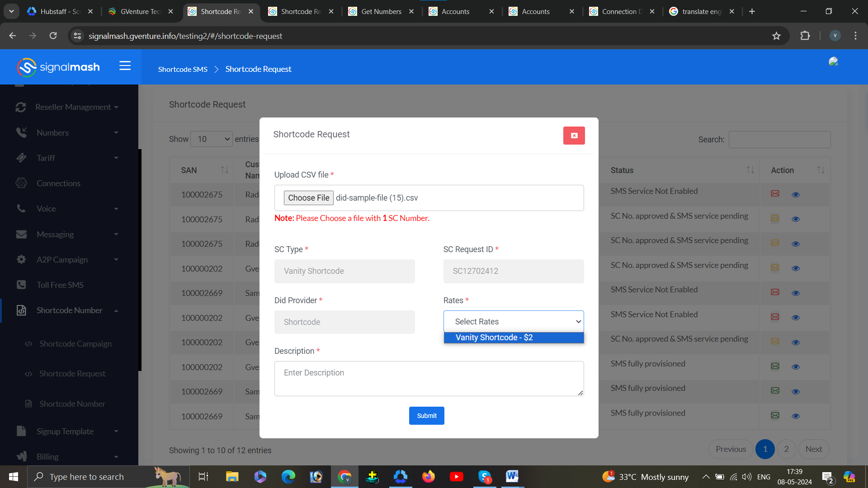Collapse the Shortcode Number sidebar section
This screenshot has height=488, width=868.
[69, 310]
